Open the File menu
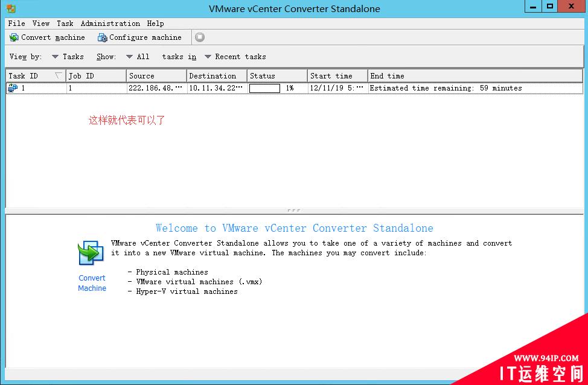Image resolution: width=588 pixels, height=385 pixels. click(x=16, y=24)
